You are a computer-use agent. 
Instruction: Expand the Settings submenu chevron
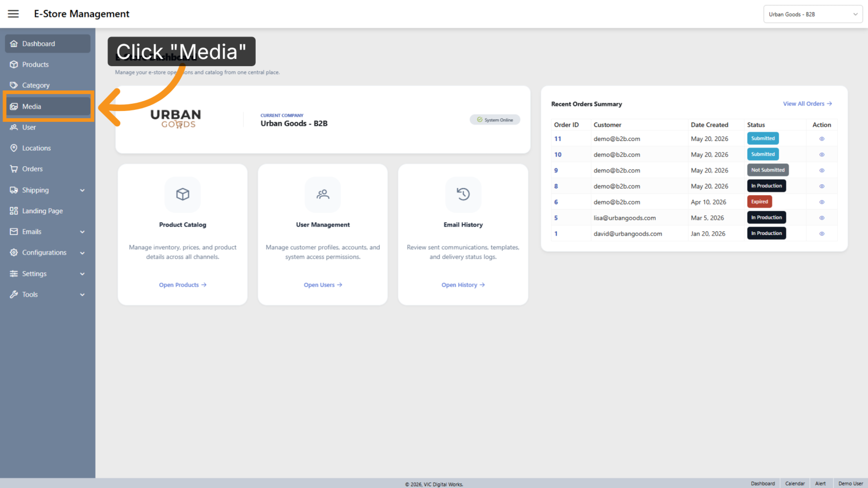click(x=82, y=274)
